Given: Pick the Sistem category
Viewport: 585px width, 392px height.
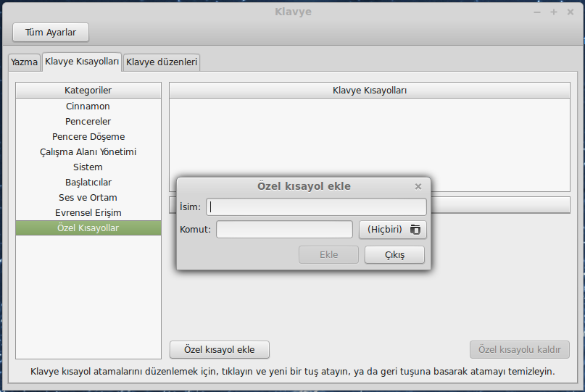Looking at the screenshot, I should point(88,167).
